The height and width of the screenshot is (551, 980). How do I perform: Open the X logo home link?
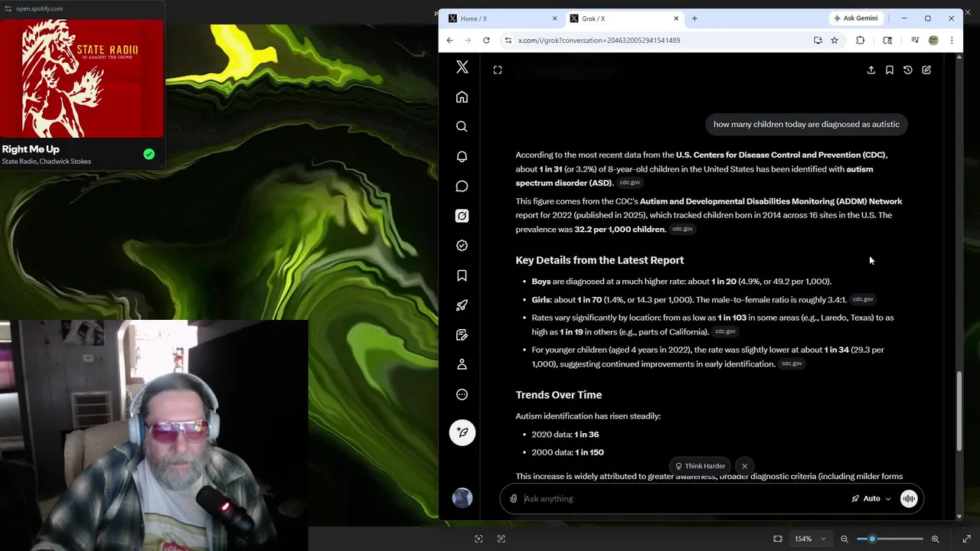tap(462, 67)
